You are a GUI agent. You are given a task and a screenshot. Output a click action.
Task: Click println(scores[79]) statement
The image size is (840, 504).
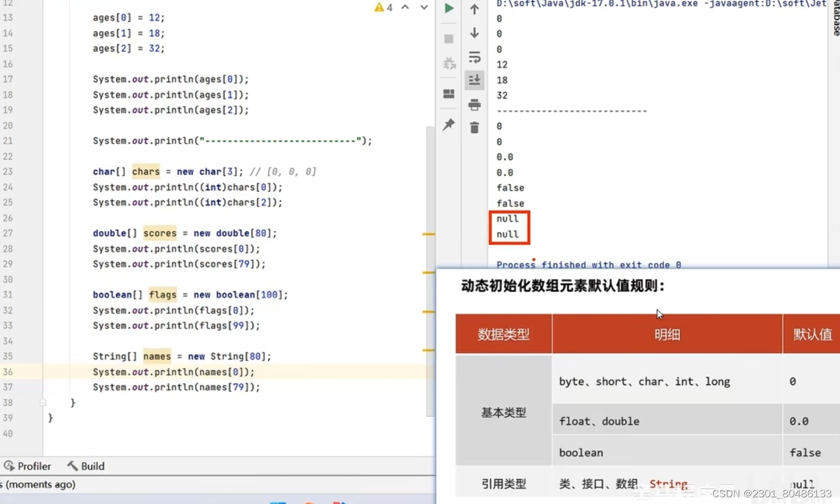pyautogui.click(x=179, y=264)
